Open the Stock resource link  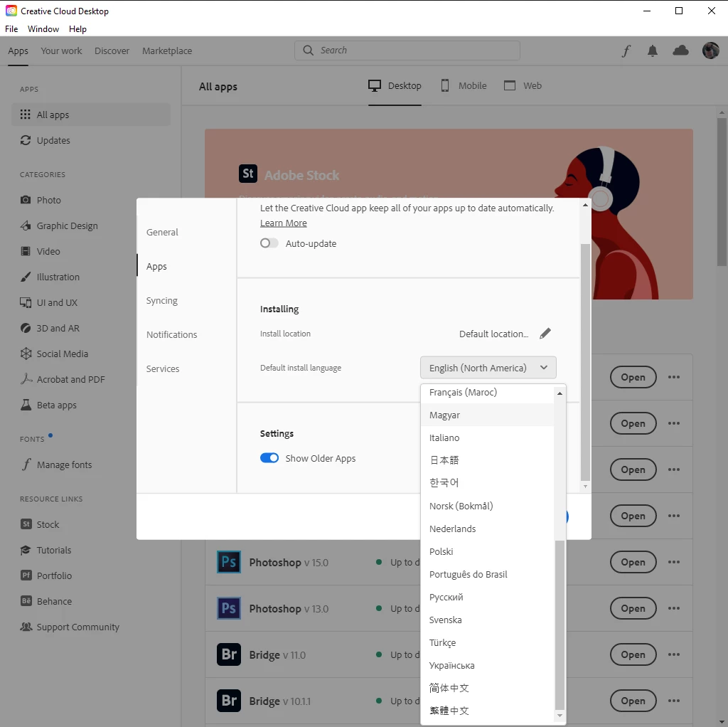coord(40,524)
